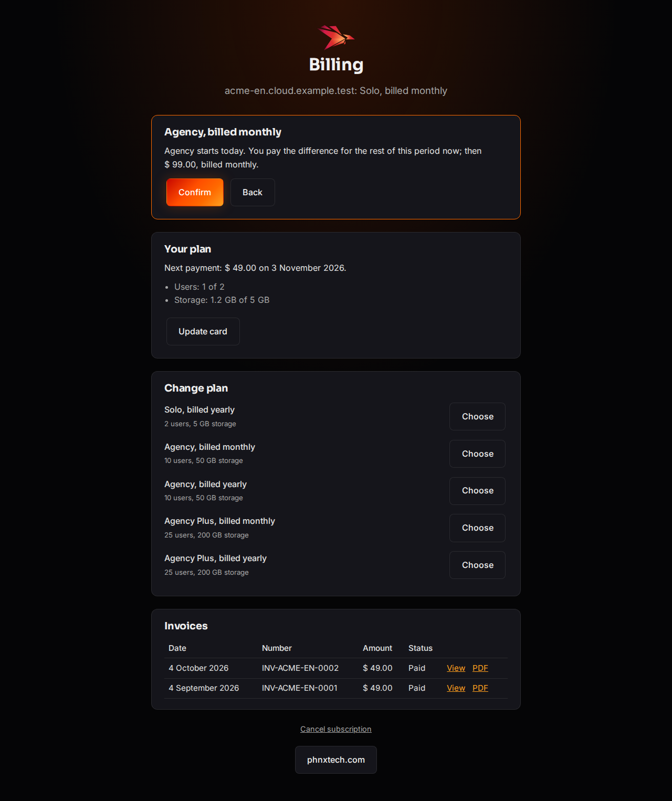
Task: Open the phnxtech.com button
Action: (x=336, y=760)
